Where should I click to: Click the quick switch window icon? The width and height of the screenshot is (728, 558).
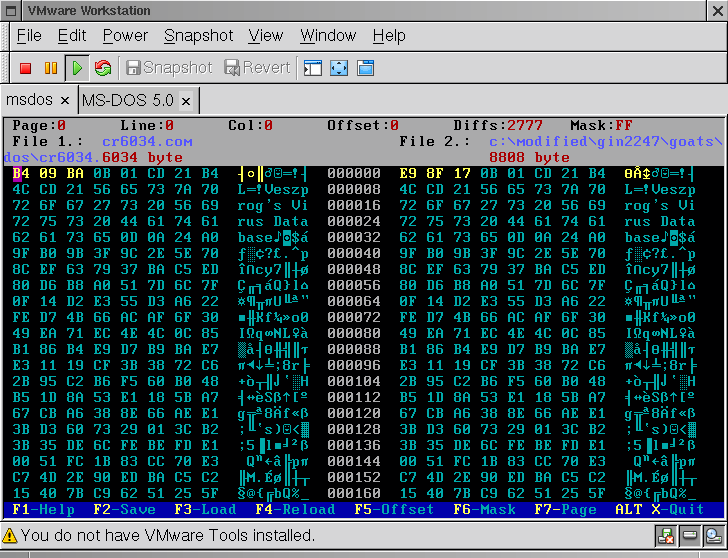(x=365, y=68)
